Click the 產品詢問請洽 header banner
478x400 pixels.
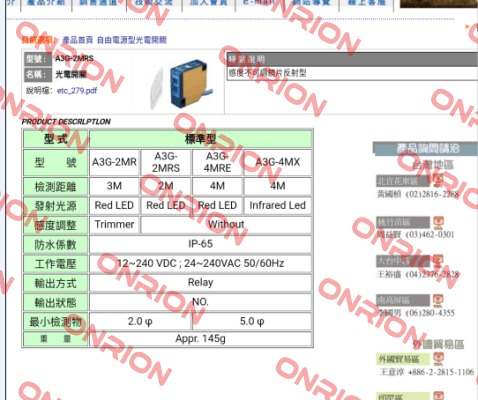click(425, 148)
